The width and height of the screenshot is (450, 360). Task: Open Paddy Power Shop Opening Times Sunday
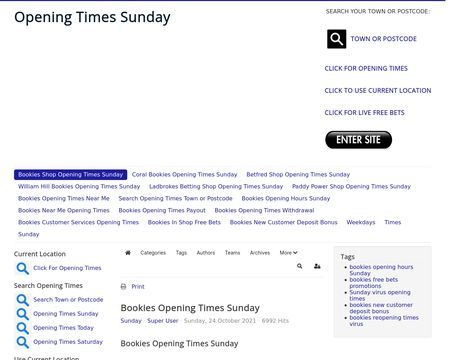pos(351,186)
